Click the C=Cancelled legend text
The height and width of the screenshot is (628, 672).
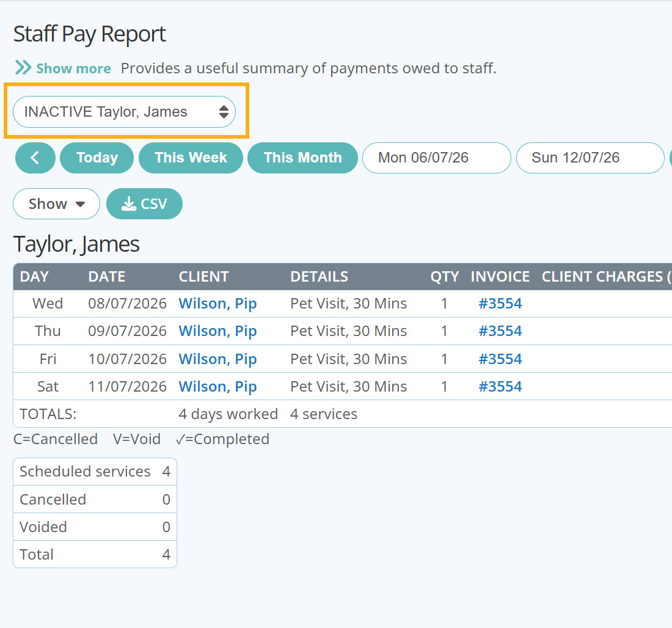(x=55, y=439)
